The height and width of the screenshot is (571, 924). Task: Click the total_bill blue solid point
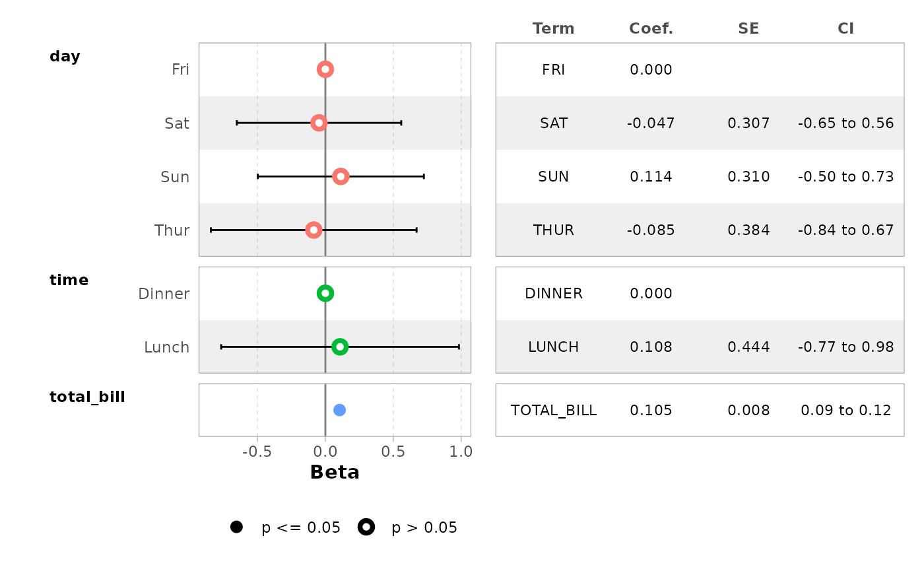pos(339,410)
